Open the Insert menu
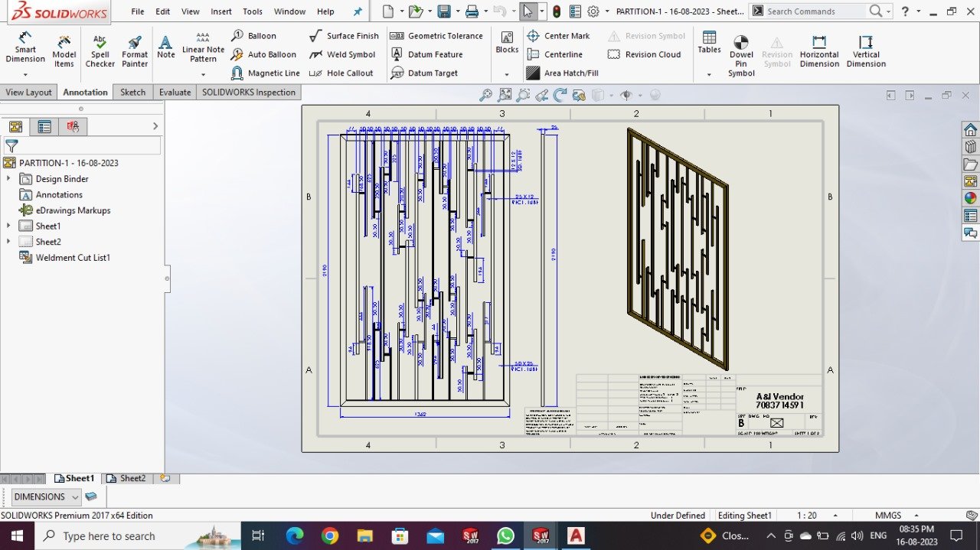The image size is (980, 550). (220, 11)
